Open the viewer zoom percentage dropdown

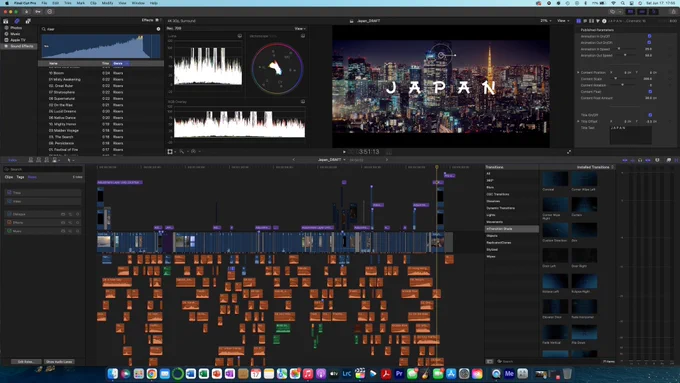[546, 21]
